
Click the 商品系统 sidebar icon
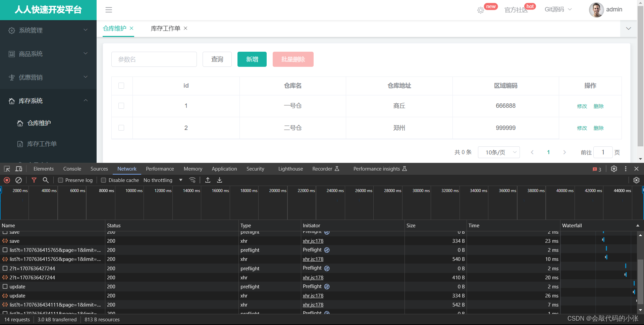tap(12, 54)
